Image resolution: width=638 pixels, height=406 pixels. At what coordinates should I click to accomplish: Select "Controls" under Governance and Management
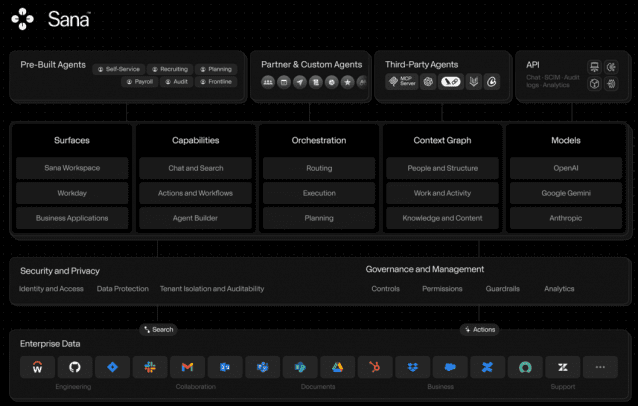coord(386,289)
